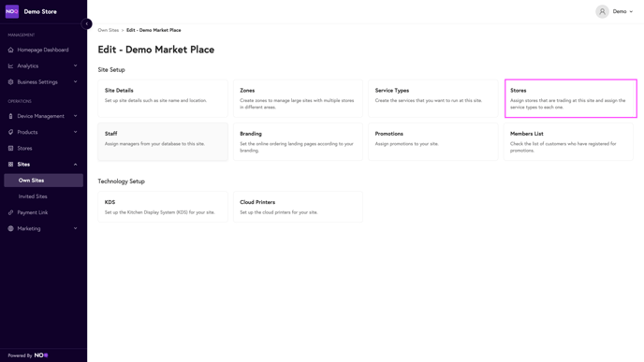Click the Business Settings gear icon
Image resolution: width=644 pixels, height=362 pixels.
tap(10, 82)
